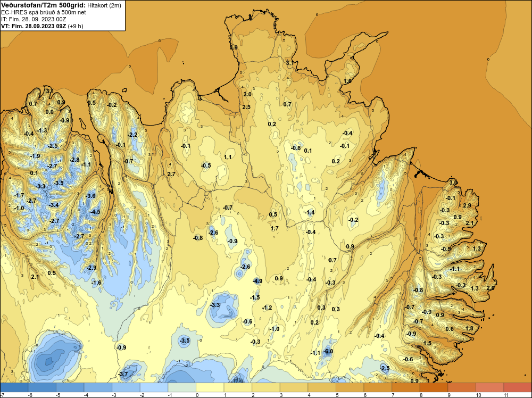Click the 1.7 temperature value

coord(275,228)
